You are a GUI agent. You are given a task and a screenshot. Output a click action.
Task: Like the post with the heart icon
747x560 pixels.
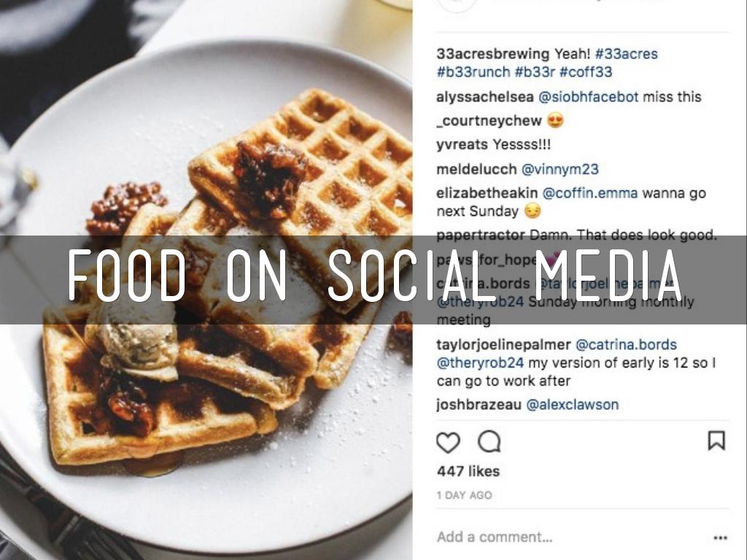[x=448, y=442]
